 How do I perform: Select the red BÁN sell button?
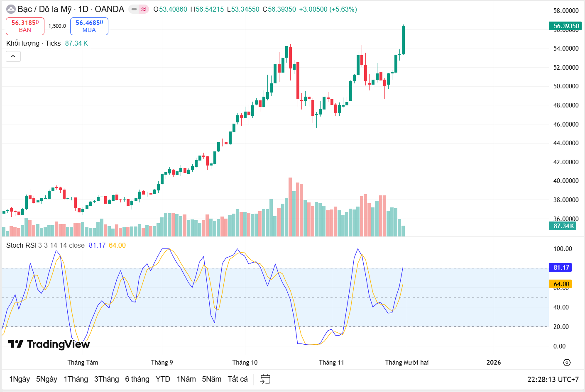25,26
